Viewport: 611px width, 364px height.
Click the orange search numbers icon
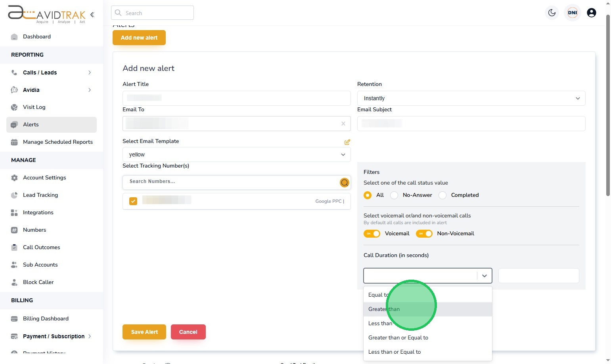click(x=344, y=183)
